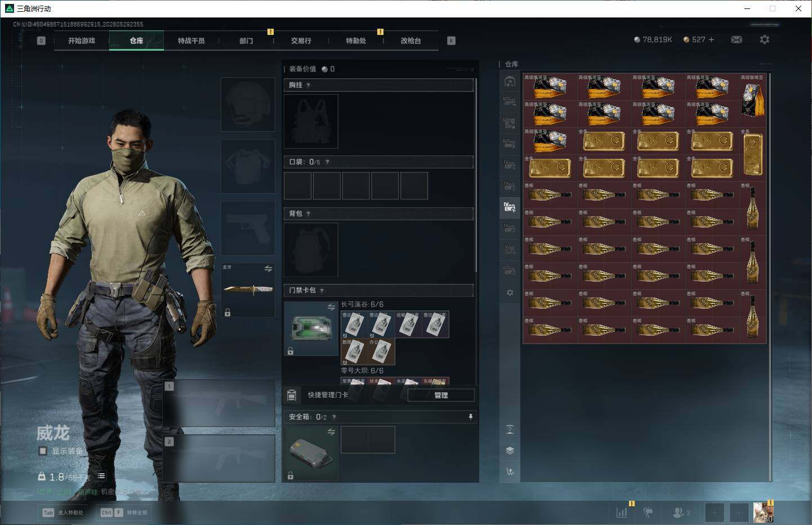Open the stats bar chart icon
Screen dimensions: 812x525
tap(622, 513)
